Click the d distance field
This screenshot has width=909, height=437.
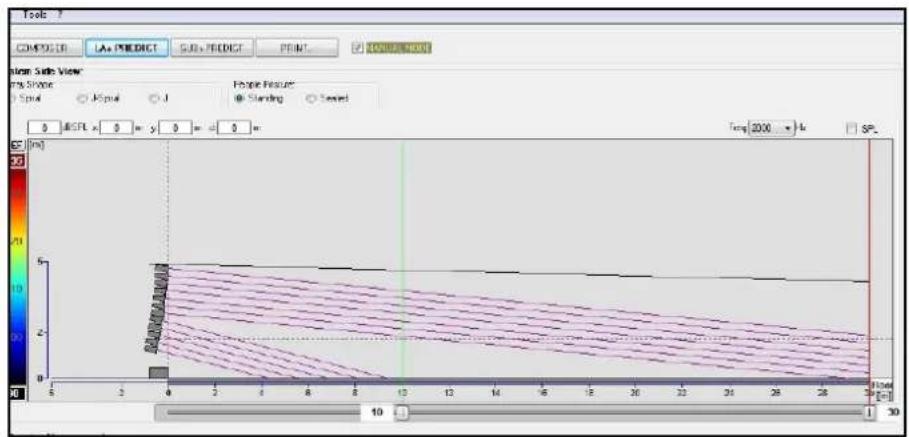coord(234,126)
